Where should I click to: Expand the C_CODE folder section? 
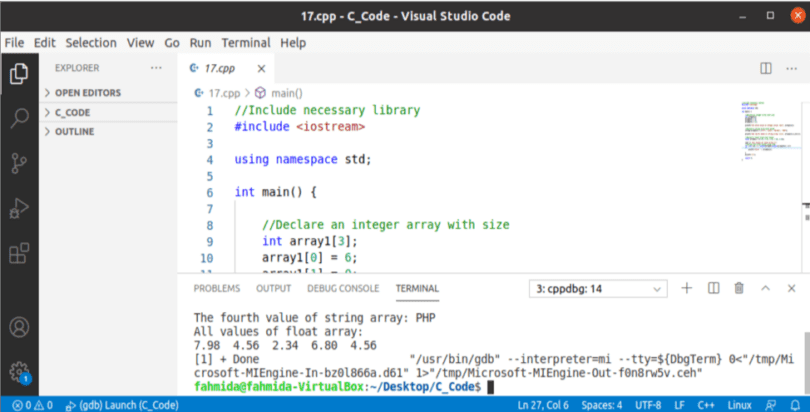pos(72,113)
